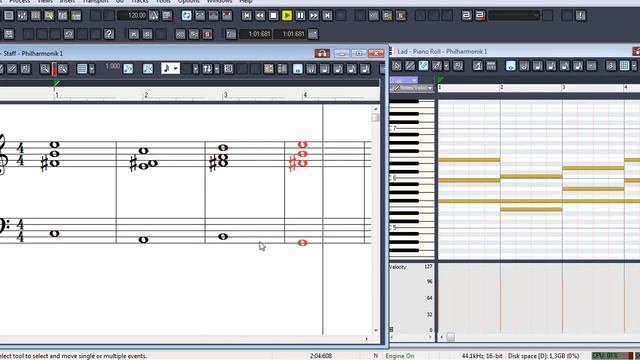This screenshot has width=640, height=360.
Task: Open the purple track dropdown in Piano Roll
Action: tap(403, 80)
